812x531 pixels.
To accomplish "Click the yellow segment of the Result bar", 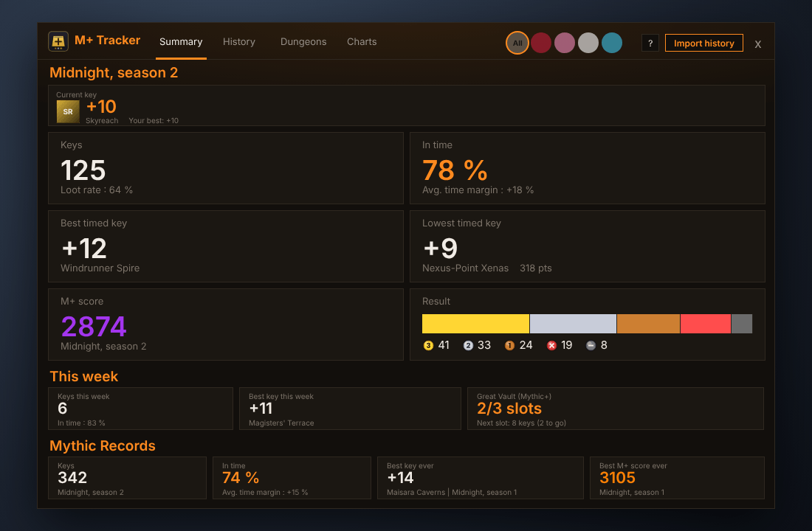I will (x=476, y=324).
